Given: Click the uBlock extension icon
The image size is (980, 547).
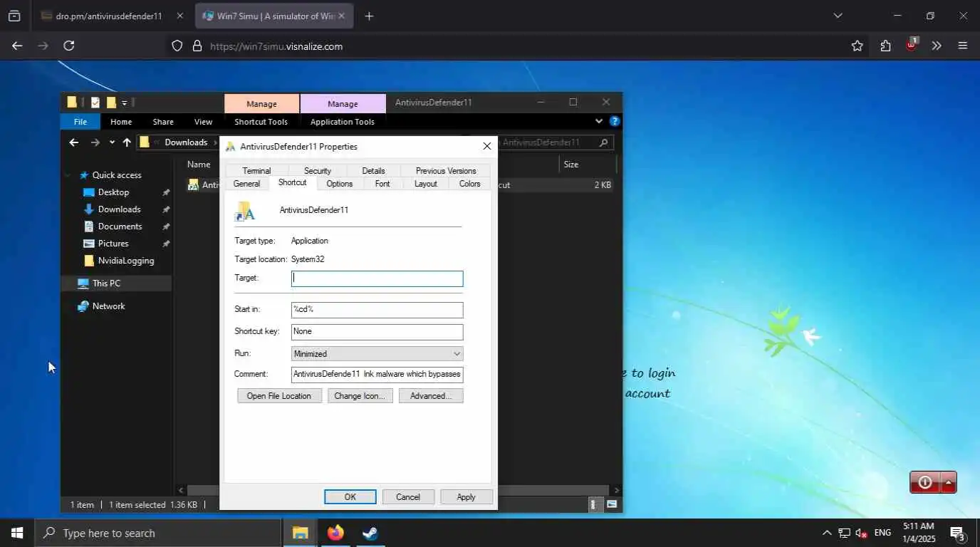Looking at the screenshot, I should pyautogui.click(x=912, y=45).
